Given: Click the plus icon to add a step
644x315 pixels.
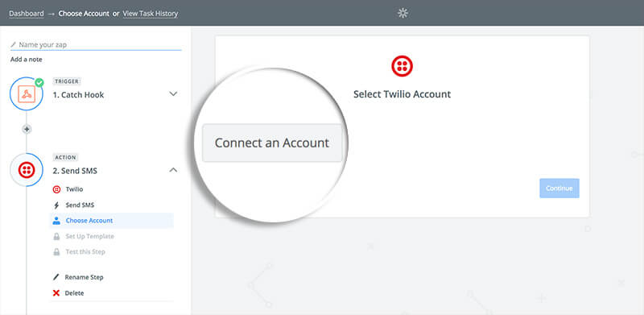Looking at the screenshot, I should pos(27,129).
